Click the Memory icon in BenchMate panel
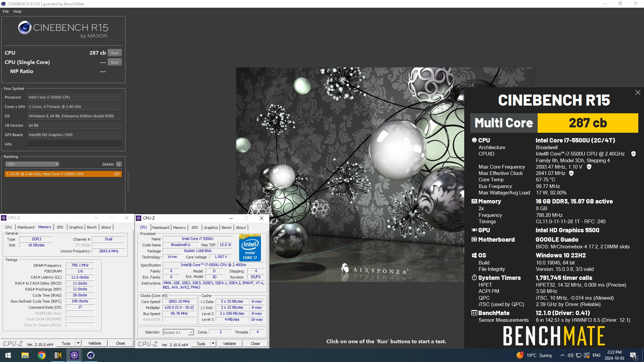Image resolution: width=644 pixels, height=362 pixels. coord(474,201)
